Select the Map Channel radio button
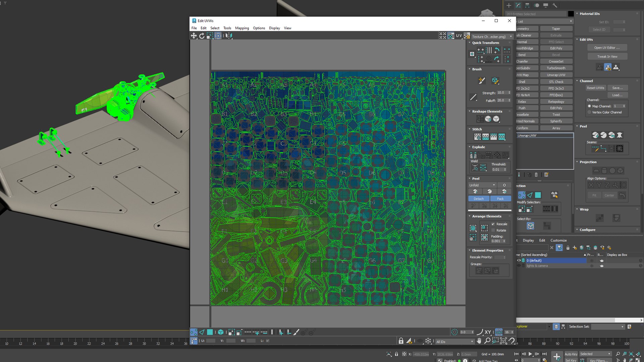The height and width of the screenshot is (362, 644). (x=589, y=106)
